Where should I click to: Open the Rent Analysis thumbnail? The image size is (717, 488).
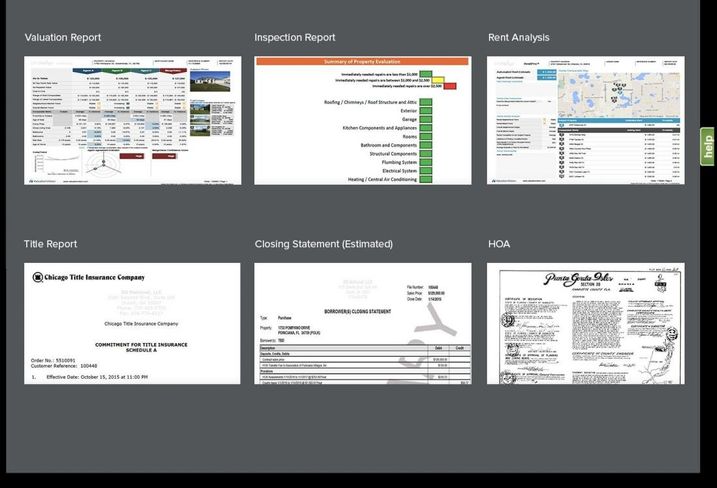[x=585, y=120]
